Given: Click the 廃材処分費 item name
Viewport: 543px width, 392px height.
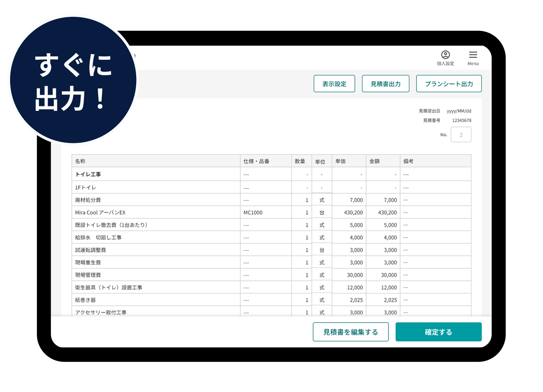Looking at the screenshot, I should pyautogui.click(x=88, y=200).
